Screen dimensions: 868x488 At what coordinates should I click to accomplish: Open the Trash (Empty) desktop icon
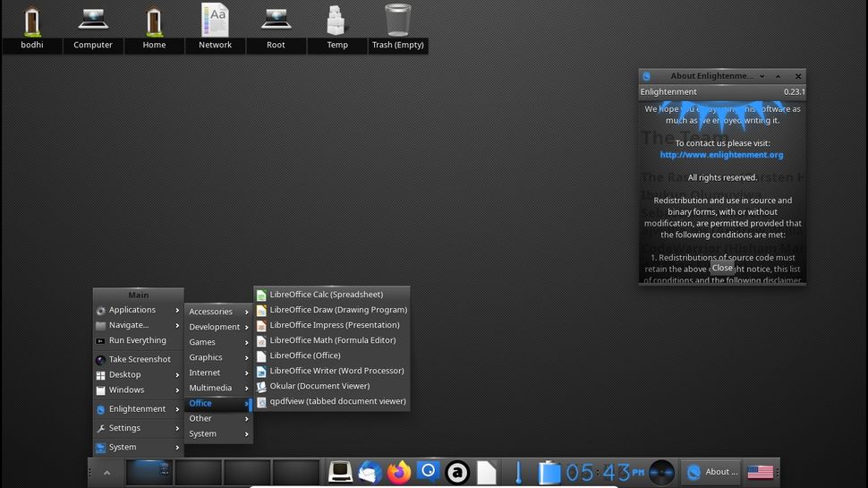coord(397,28)
